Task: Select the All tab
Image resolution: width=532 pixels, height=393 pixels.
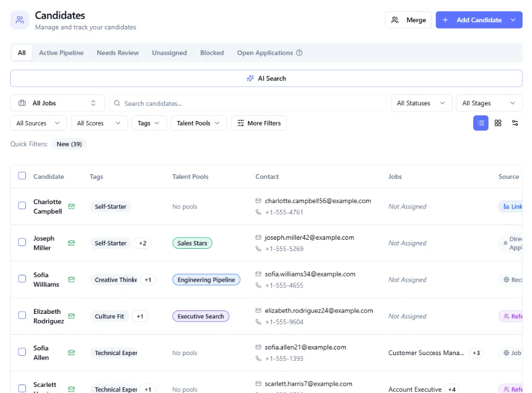Action: click(21, 53)
